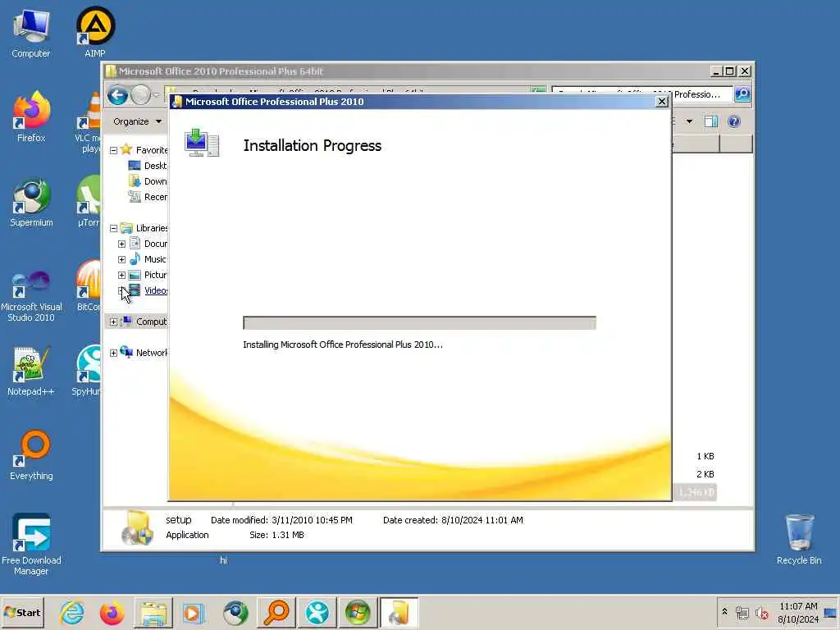Click the Start button

click(x=22, y=612)
